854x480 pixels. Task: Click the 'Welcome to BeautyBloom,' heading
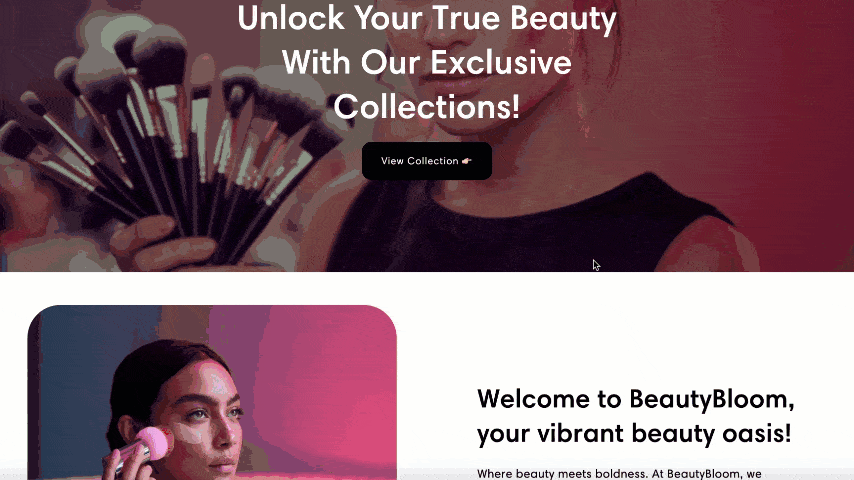click(636, 399)
